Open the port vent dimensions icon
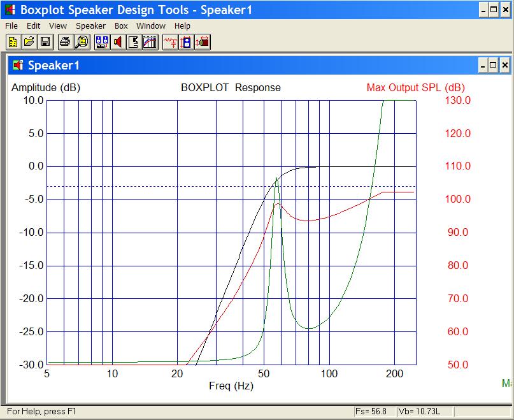This screenshot has width=514, height=420. 203,42
